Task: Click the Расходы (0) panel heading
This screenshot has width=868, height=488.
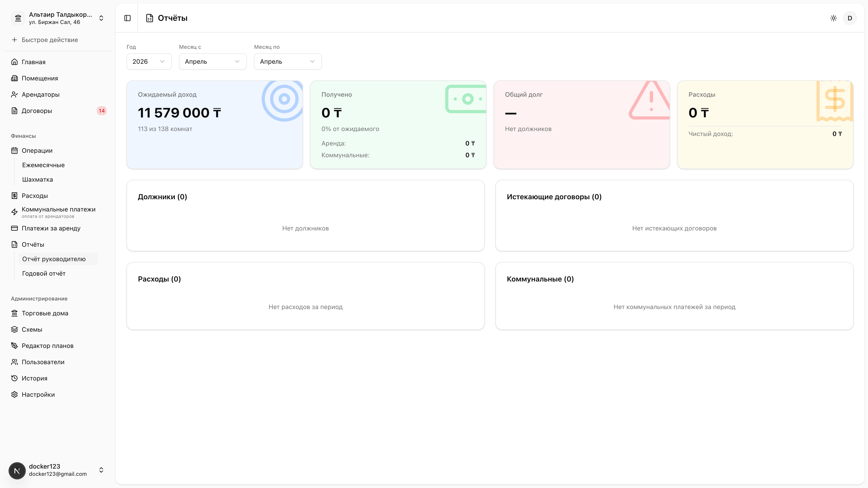Action: 159,279
